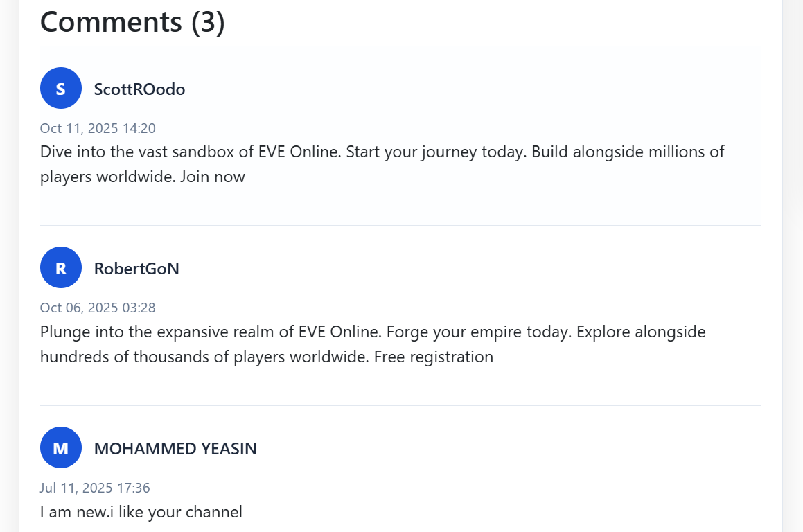The image size is (803, 532).
Task: Click the blue M avatar circle
Action: pos(61,447)
